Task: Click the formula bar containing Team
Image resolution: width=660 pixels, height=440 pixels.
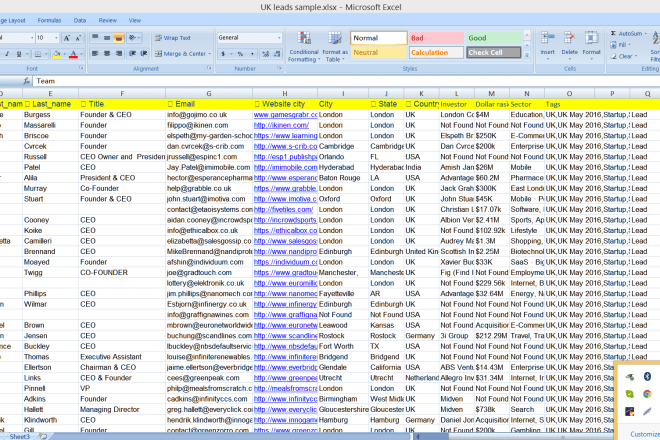Action: click(345, 81)
